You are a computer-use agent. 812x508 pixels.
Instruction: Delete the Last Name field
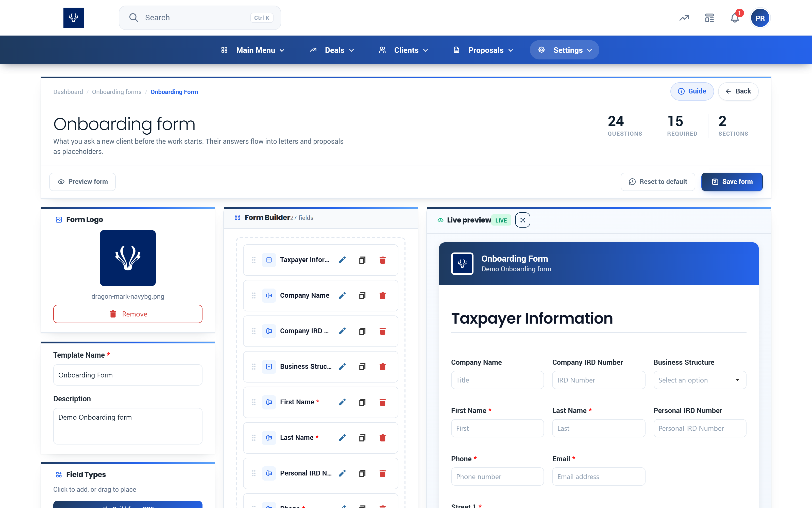tap(382, 438)
